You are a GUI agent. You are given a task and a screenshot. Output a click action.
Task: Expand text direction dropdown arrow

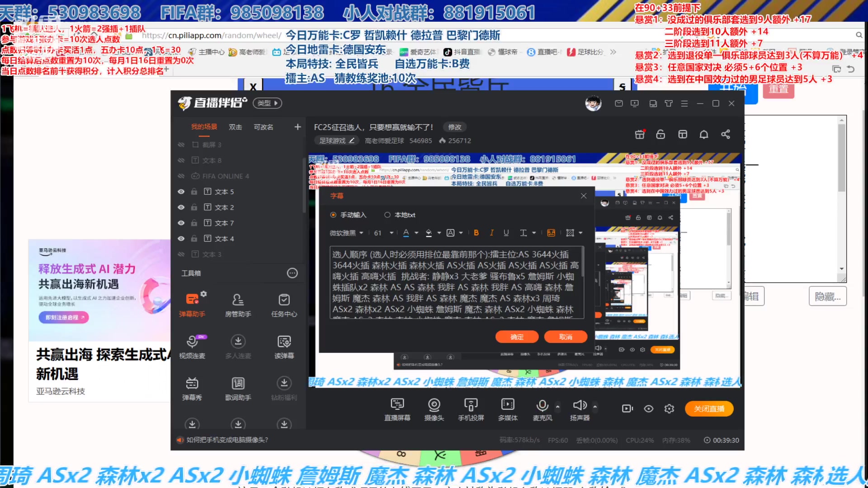point(534,233)
